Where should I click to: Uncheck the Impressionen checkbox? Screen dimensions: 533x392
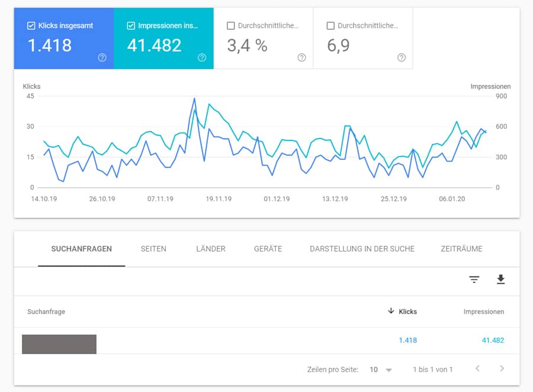point(131,26)
